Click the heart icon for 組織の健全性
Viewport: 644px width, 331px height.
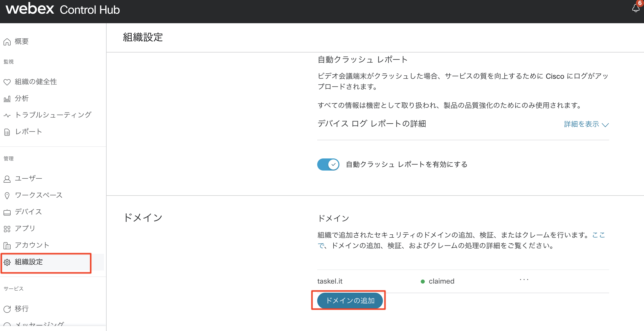[7, 82]
